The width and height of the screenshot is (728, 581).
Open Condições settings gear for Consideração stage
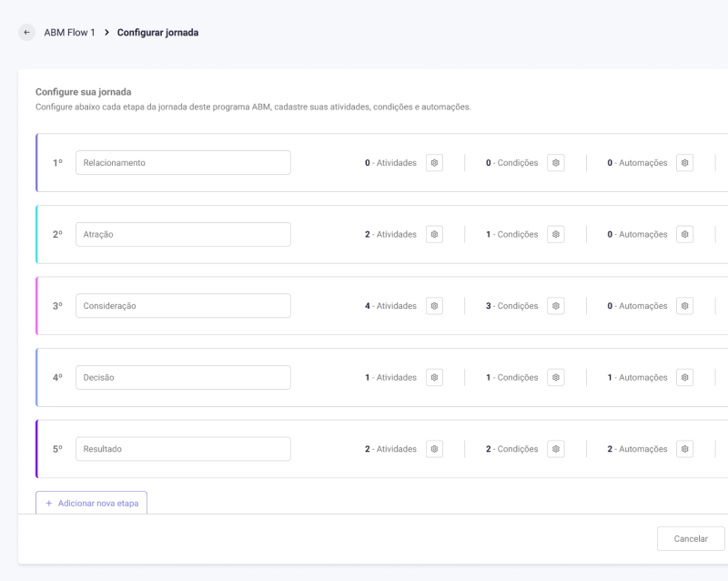point(555,306)
